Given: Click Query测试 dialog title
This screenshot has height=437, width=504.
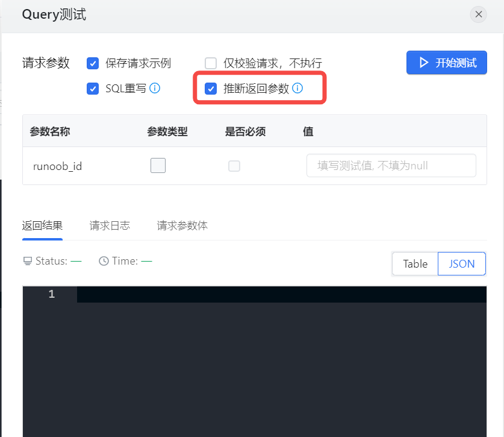Looking at the screenshot, I should click(54, 14).
